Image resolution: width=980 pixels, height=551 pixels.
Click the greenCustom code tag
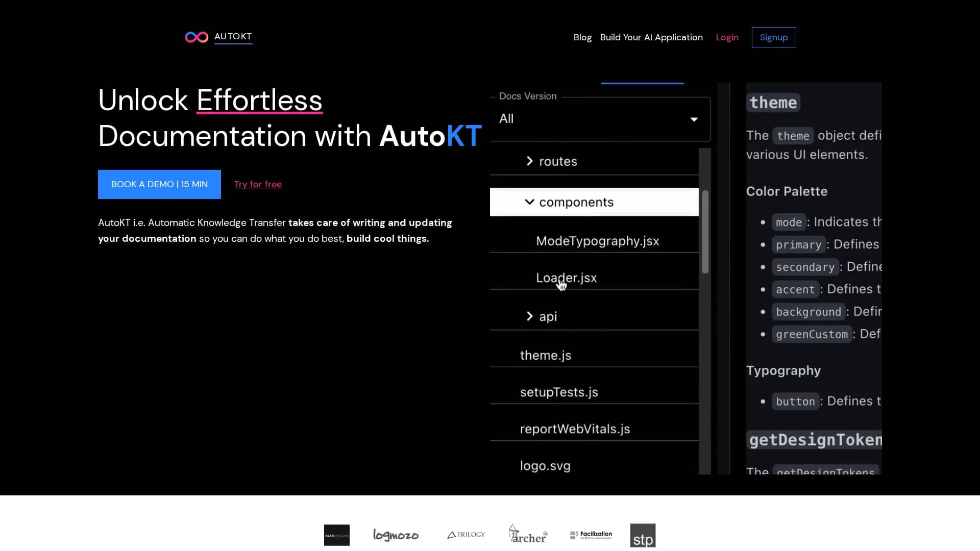pos(812,335)
